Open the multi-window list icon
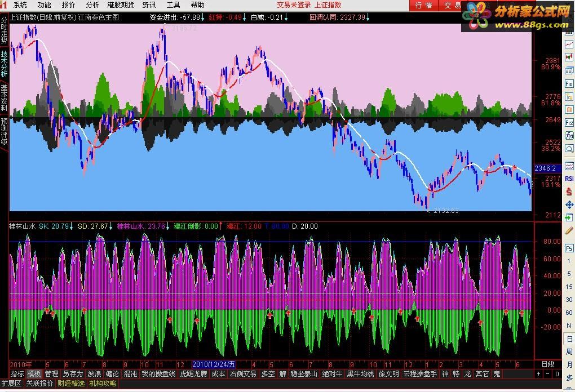Image resolution: width=575 pixels, height=392 pixels. (x=569, y=70)
